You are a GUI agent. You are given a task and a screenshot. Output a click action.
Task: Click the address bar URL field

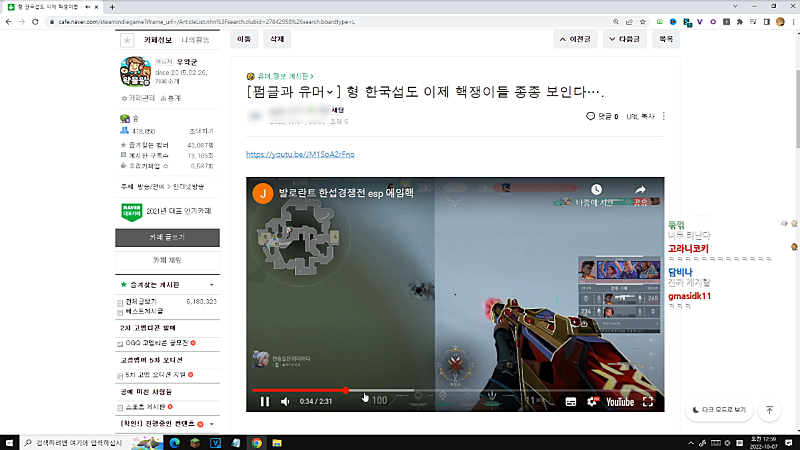(x=327, y=22)
